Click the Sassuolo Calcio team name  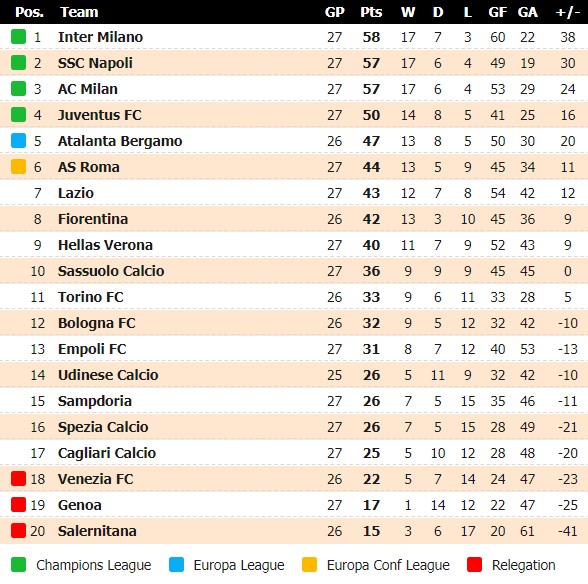coord(111,271)
